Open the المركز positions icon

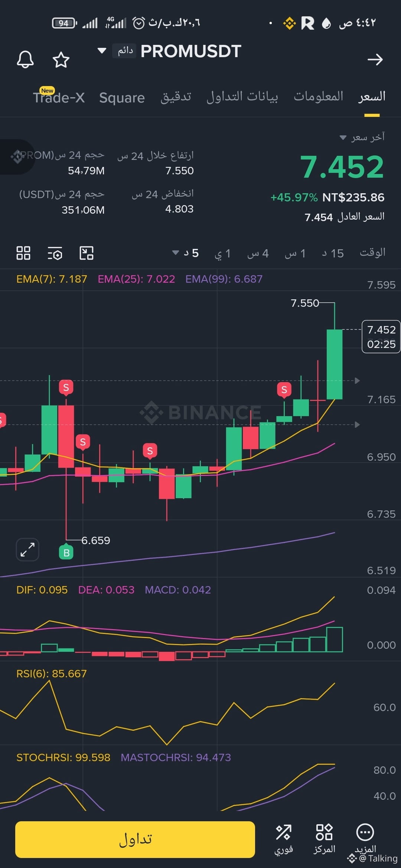[324, 839]
